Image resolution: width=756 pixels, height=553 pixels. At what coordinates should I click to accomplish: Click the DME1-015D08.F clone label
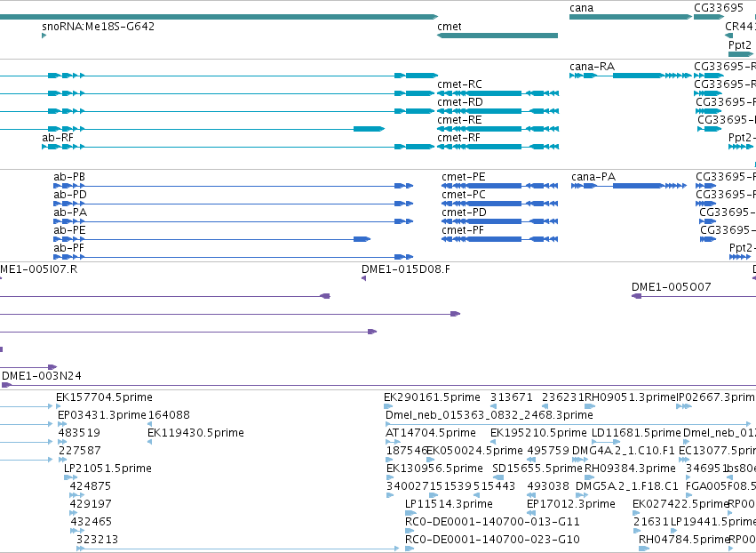[406, 269]
